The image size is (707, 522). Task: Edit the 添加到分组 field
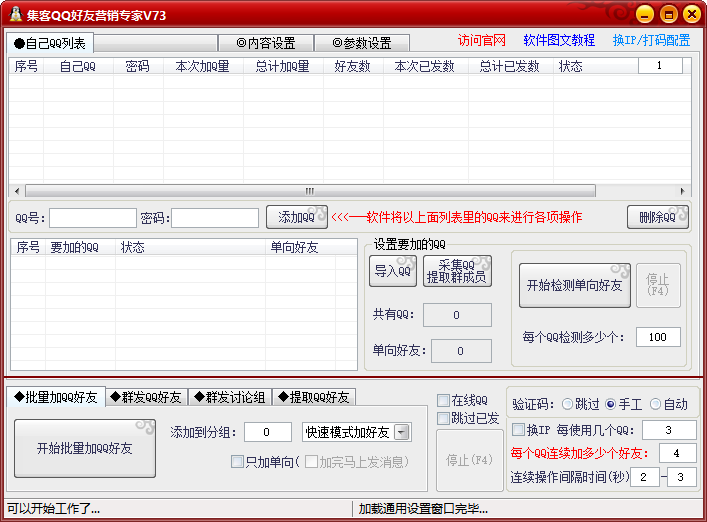point(267,432)
